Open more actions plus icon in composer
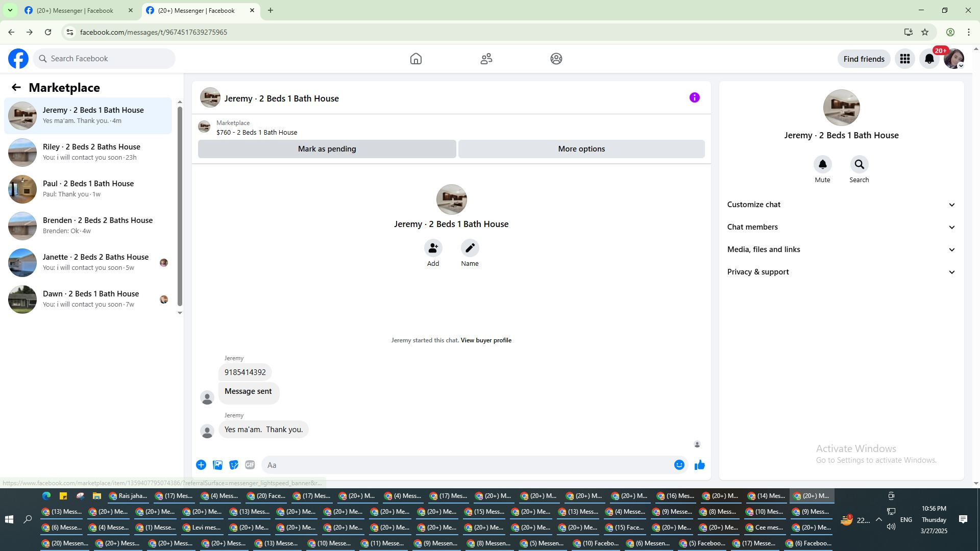This screenshot has height=551, width=980. click(201, 465)
